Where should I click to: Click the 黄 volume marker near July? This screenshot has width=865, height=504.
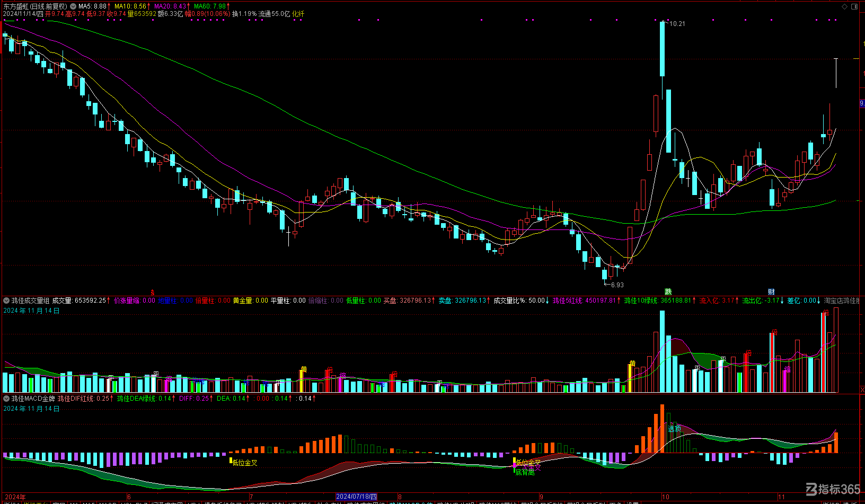(x=304, y=369)
